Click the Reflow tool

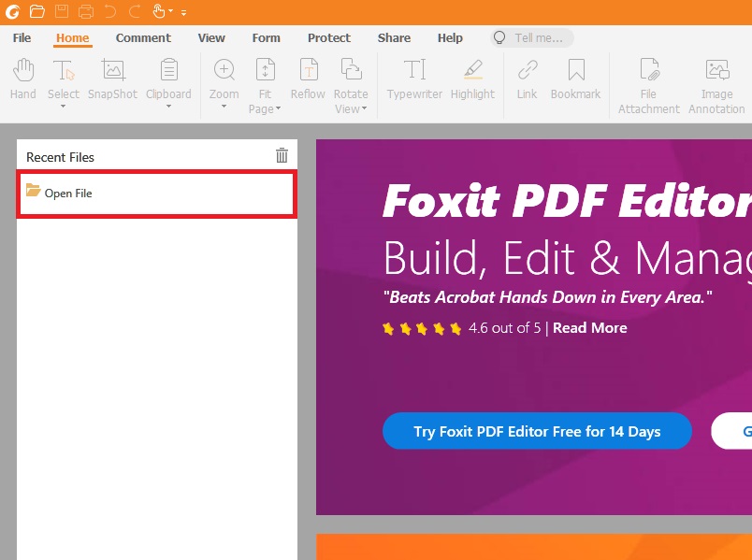coord(308,79)
